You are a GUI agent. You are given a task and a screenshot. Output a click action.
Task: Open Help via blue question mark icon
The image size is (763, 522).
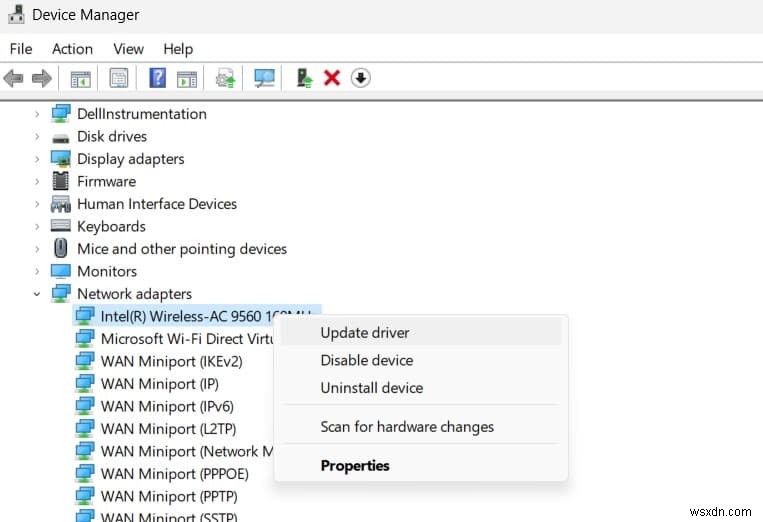point(157,78)
